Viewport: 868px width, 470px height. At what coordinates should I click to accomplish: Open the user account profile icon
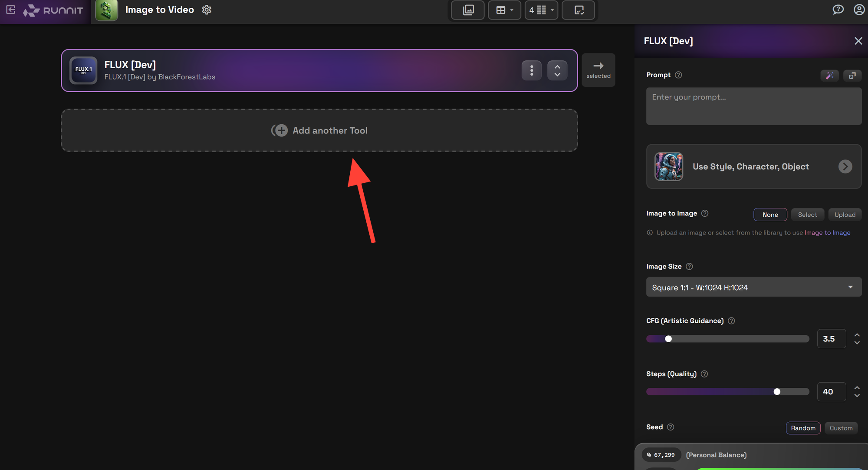click(859, 10)
